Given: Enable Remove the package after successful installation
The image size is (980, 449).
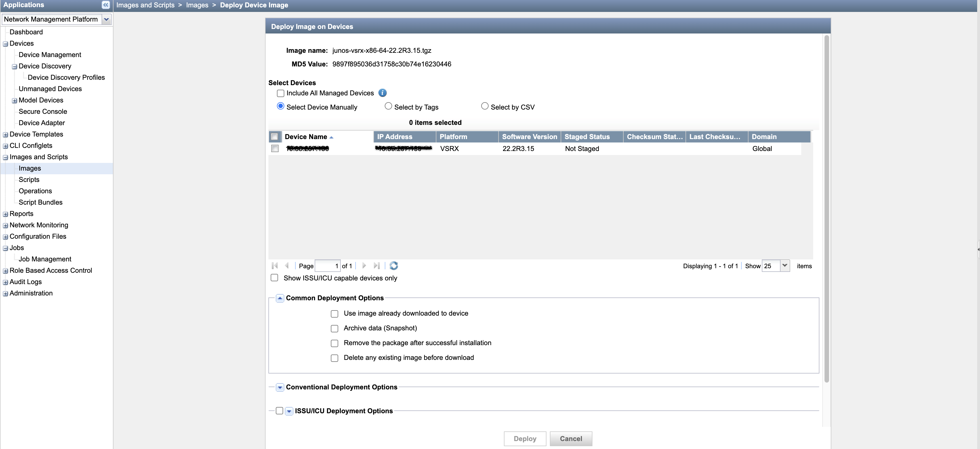Looking at the screenshot, I should tap(335, 344).
